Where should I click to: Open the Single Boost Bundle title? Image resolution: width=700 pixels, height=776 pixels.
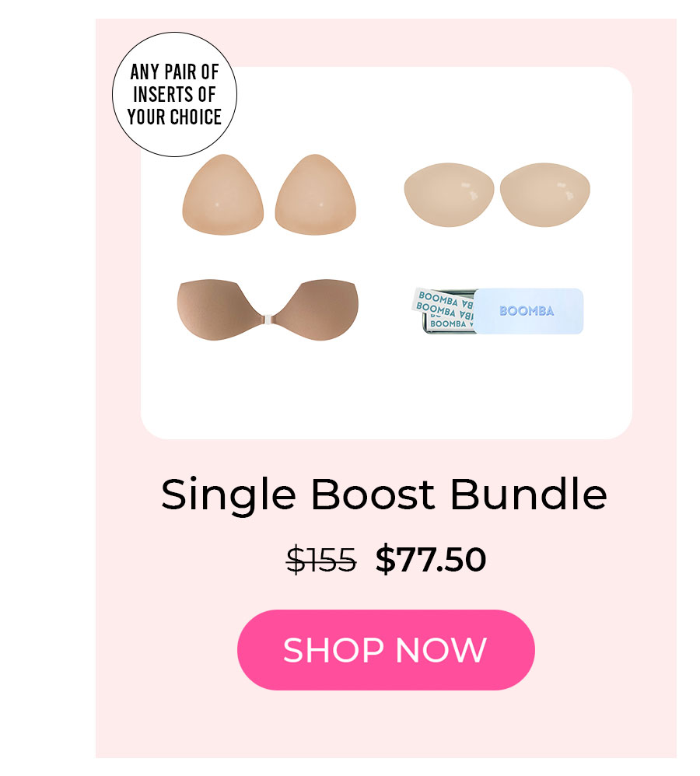click(x=384, y=495)
